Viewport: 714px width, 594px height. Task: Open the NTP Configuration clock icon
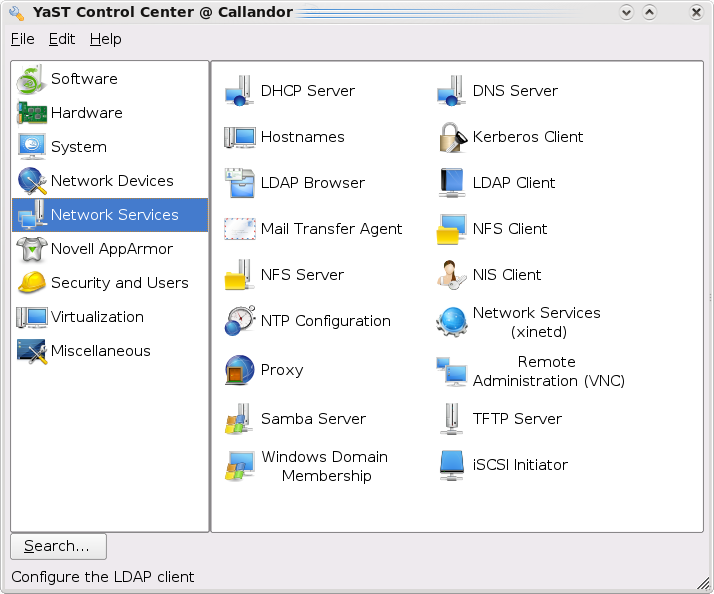(x=240, y=321)
